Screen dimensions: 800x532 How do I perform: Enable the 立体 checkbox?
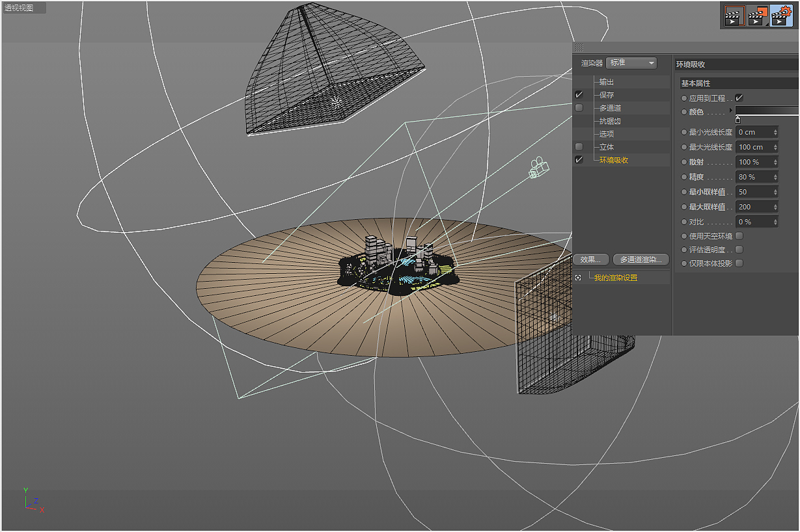[x=579, y=147]
